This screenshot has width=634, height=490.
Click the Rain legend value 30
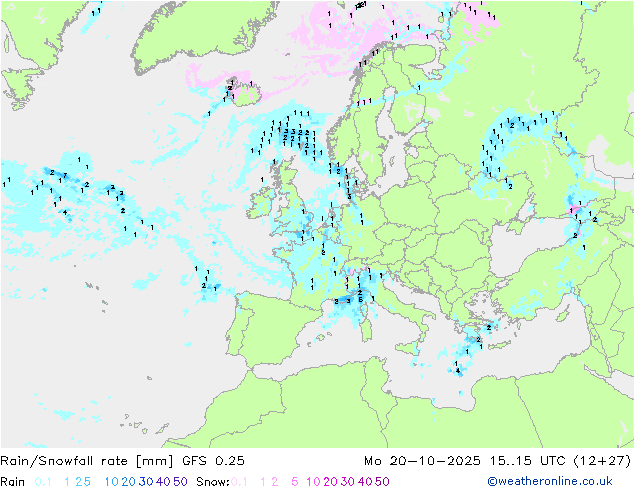pyautogui.click(x=146, y=482)
